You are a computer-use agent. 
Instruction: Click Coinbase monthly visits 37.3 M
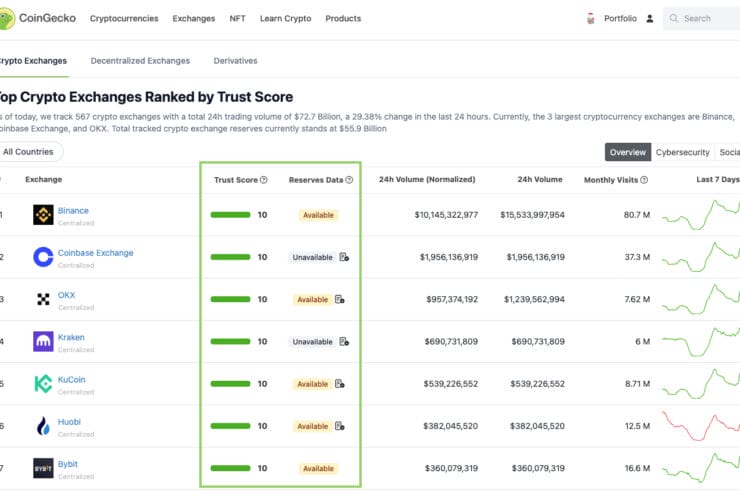click(637, 257)
